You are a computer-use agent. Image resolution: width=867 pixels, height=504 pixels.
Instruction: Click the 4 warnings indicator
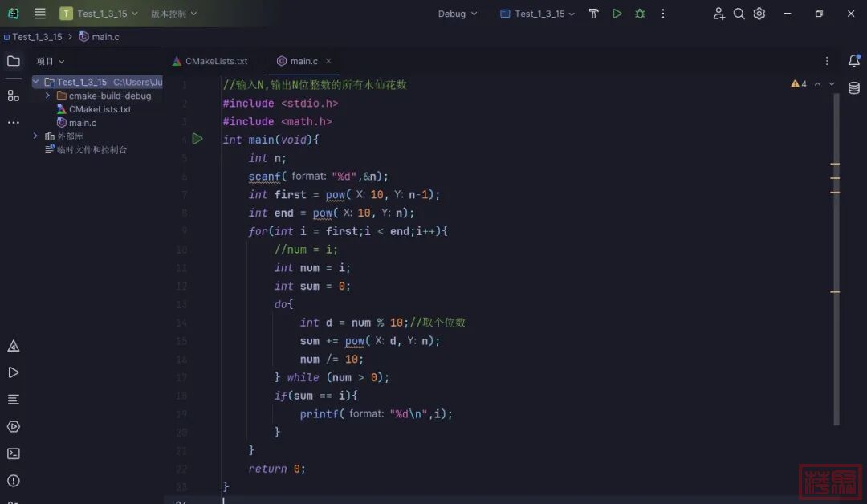tap(799, 83)
